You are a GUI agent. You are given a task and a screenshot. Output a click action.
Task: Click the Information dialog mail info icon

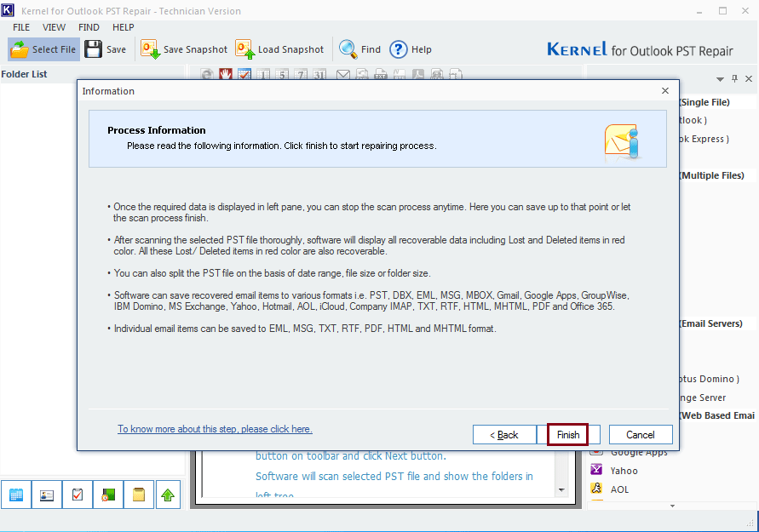[x=623, y=141]
